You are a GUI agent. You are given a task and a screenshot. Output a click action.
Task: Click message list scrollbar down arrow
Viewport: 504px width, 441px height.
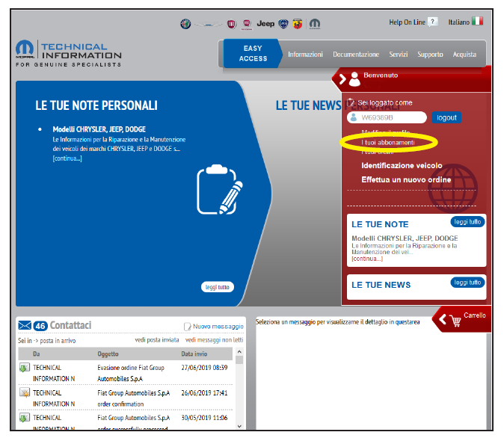239,426
